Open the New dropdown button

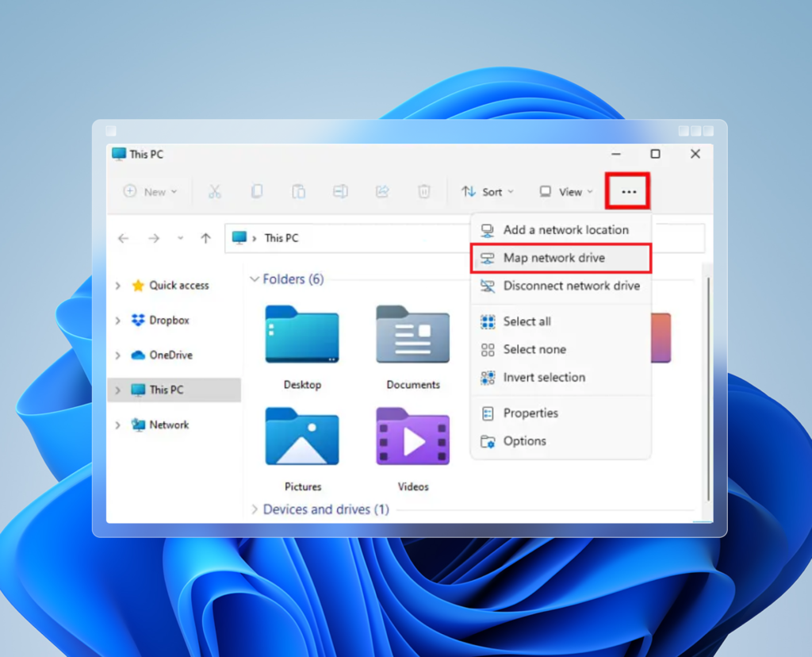151,192
